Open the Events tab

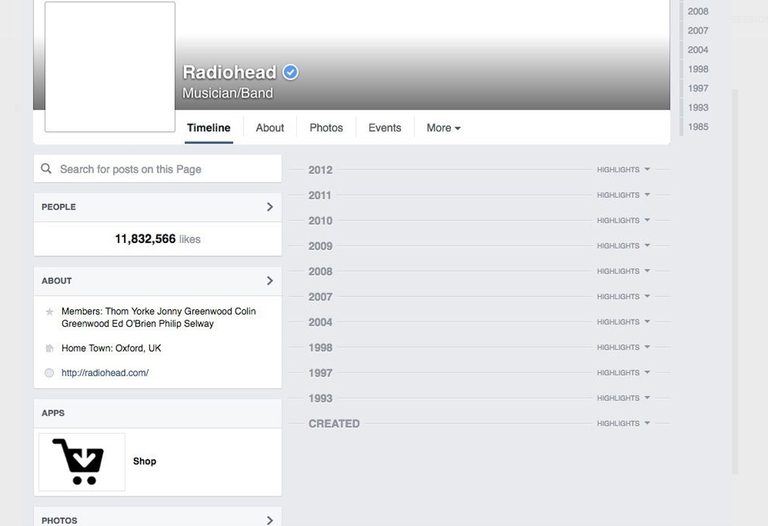[384, 128]
